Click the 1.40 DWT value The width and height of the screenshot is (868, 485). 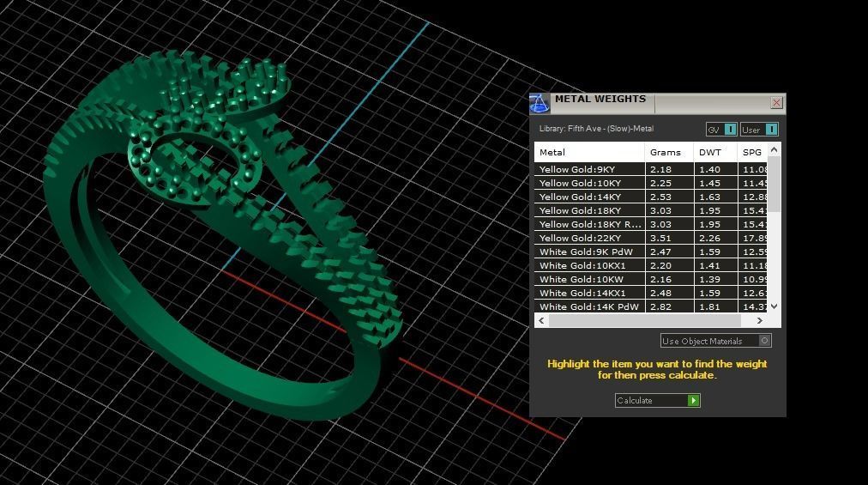click(709, 170)
